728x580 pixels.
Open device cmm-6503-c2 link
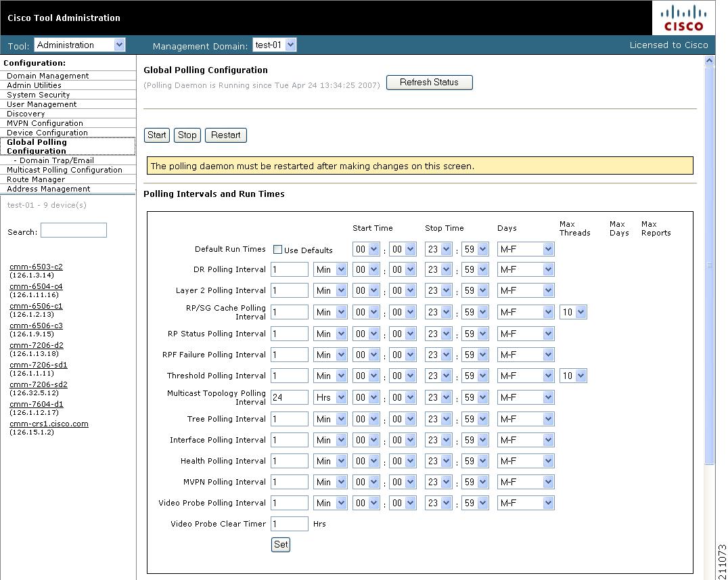[36, 267]
